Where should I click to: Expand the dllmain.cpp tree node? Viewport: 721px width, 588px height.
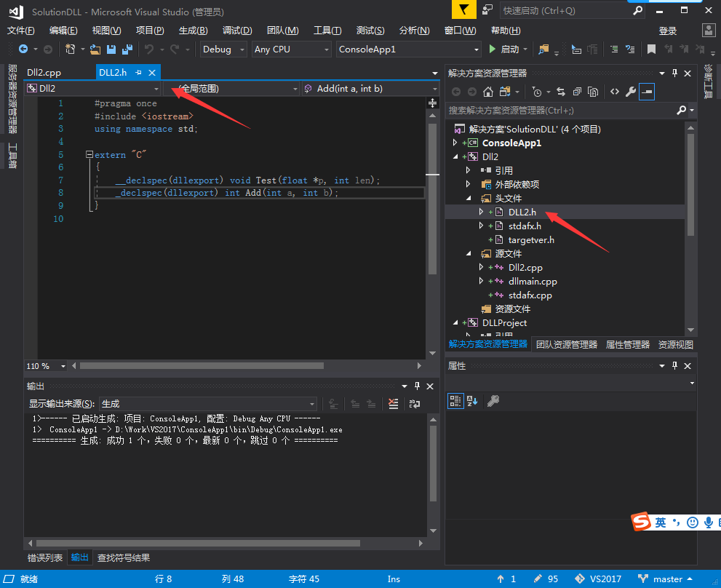481,281
